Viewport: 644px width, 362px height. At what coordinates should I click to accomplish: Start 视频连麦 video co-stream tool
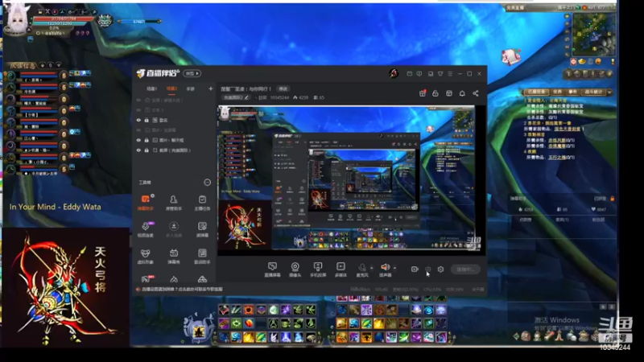click(x=146, y=229)
